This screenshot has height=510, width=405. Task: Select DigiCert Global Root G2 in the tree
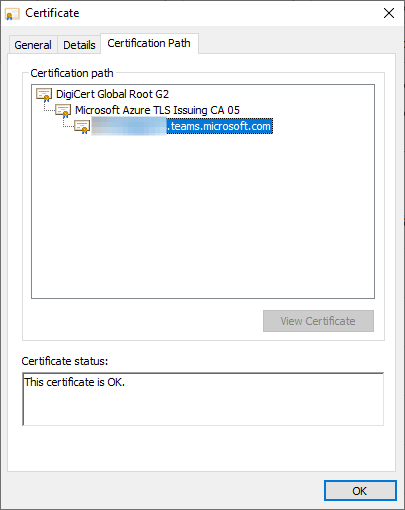coord(112,94)
